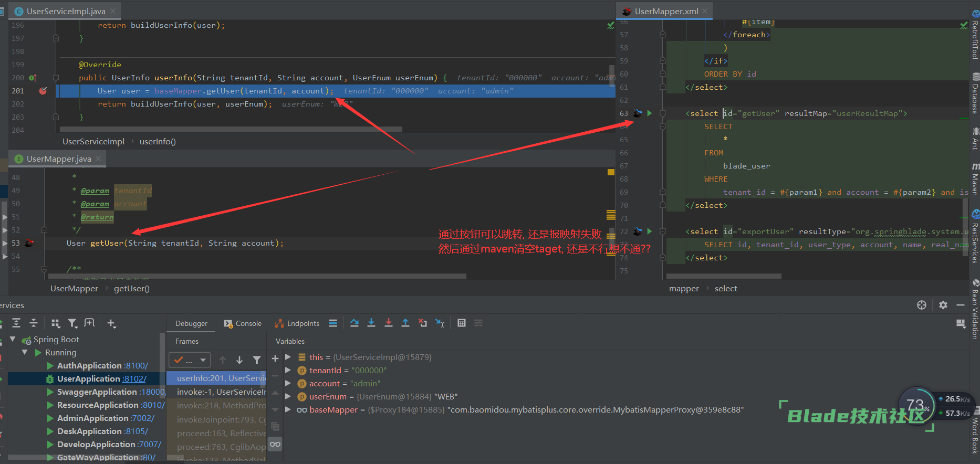Open the RestServices tool window
This screenshot has height=464, width=980.
(x=975, y=237)
